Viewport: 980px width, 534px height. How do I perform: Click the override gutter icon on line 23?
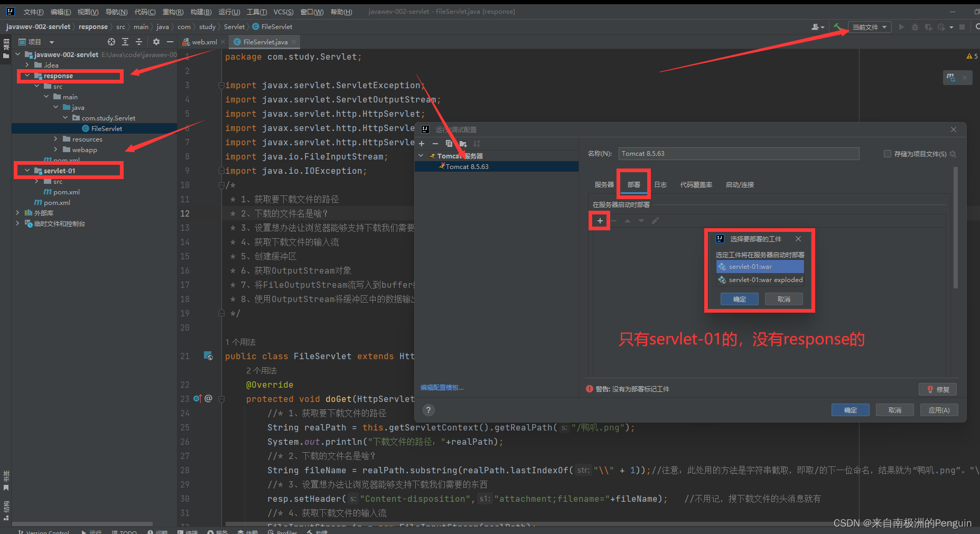(x=198, y=398)
